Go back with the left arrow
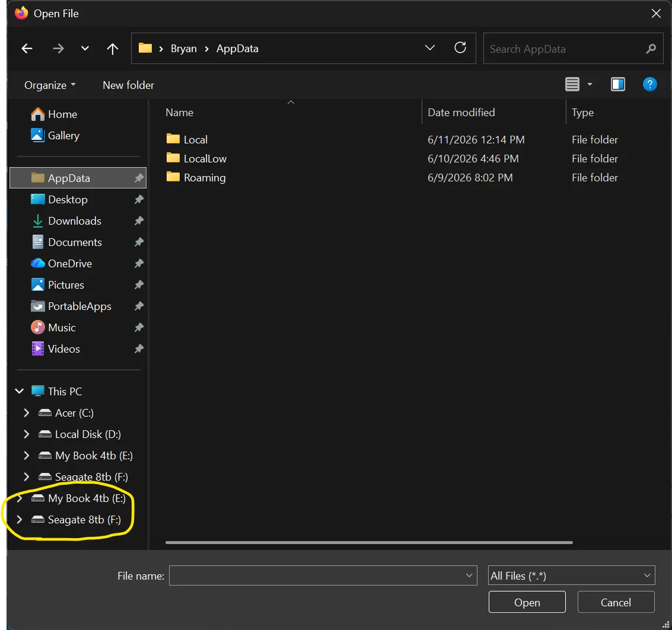 click(x=27, y=49)
